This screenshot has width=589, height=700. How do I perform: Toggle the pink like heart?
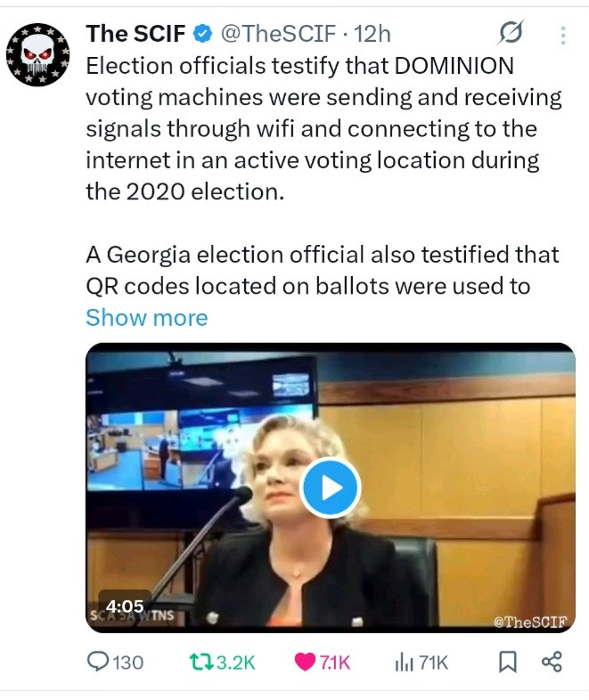[x=304, y=662]
